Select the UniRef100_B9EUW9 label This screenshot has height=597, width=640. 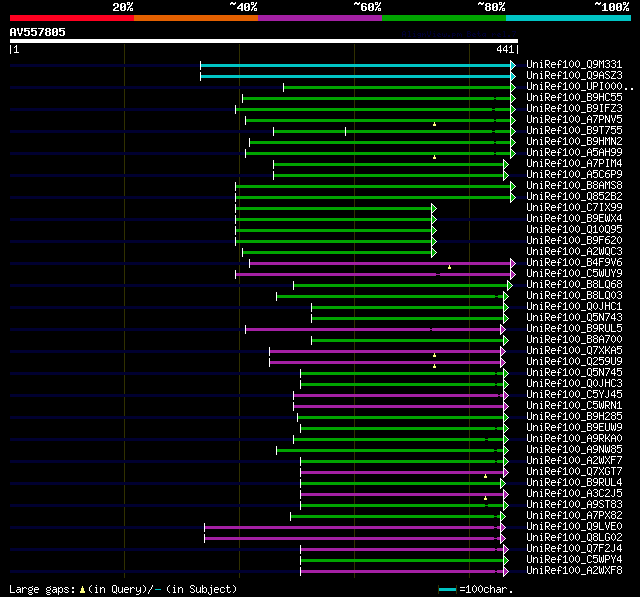click(x=574, y=428)
